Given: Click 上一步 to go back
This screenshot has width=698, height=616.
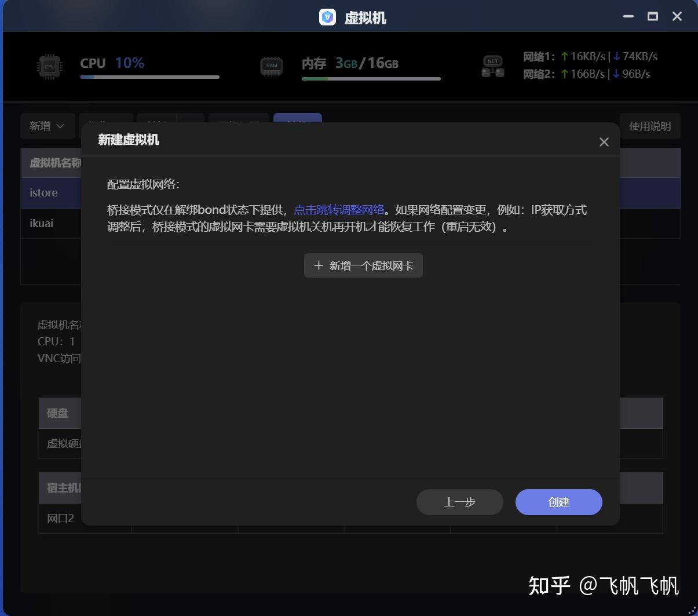Looking at the screenshot, I should 459,502.
